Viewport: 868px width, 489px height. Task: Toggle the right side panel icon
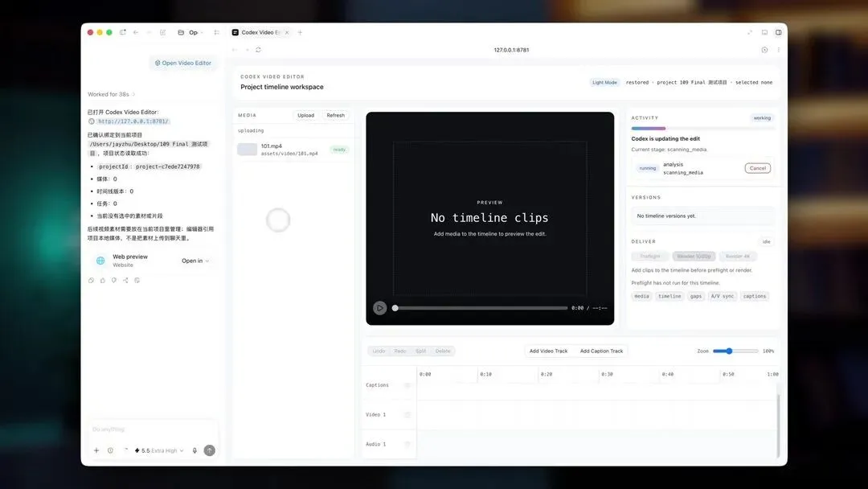(x=778, y=32)
